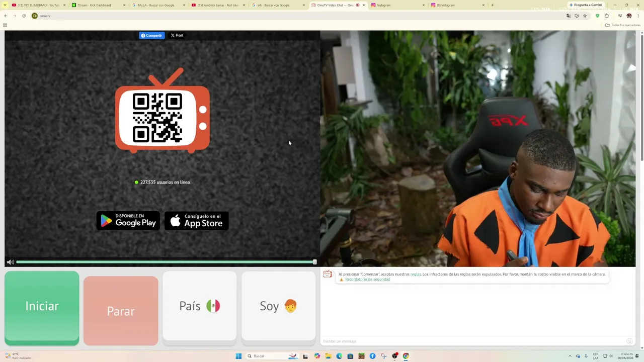Screen dimensions: 644x362
Task: Switch to the RALLA Google search tab
Action: pos(158,5)
